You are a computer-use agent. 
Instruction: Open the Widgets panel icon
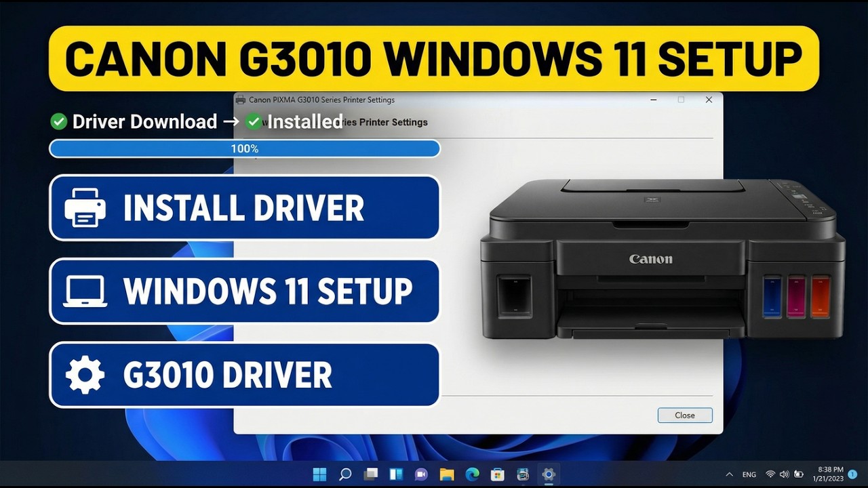(x=396, y=474)
